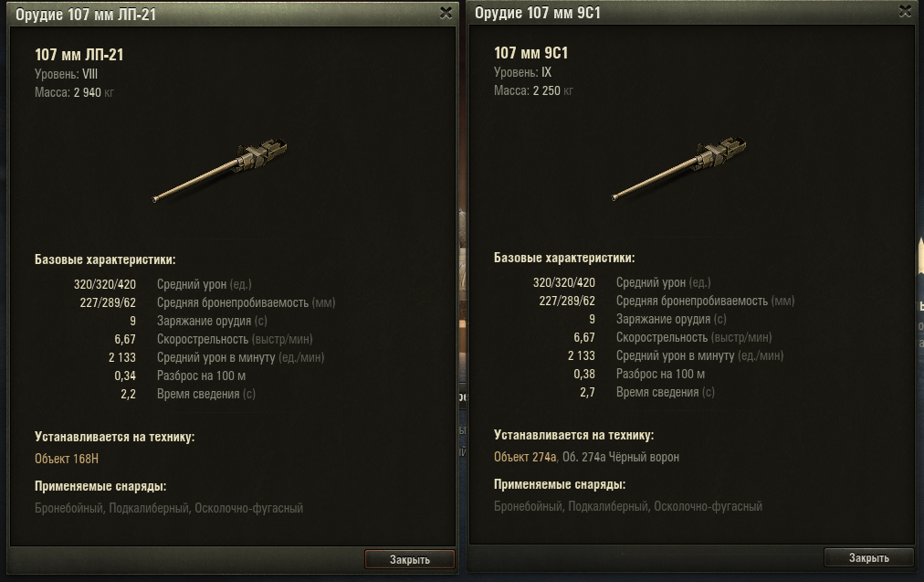Click the Масса: 2 940 кг label
The height and width of the screenshot is (582, 924).
pyautogui.click(x=74, y=92)
